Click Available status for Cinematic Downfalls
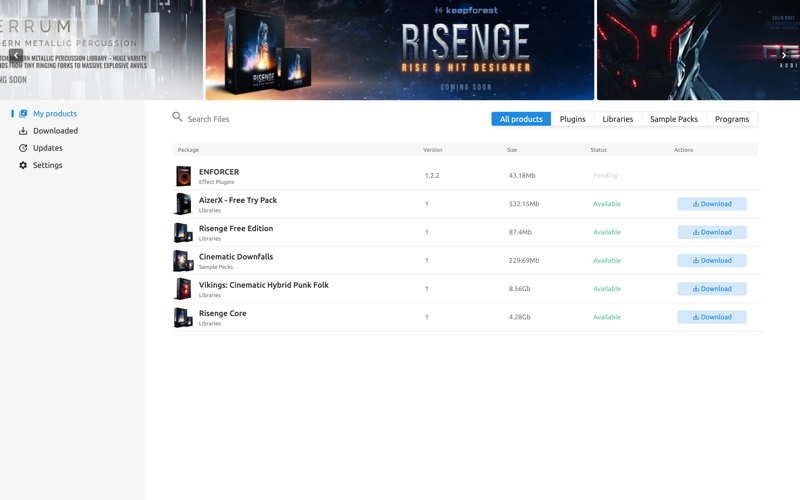Screen dimensions: 800x500 [x=607, y=261]
